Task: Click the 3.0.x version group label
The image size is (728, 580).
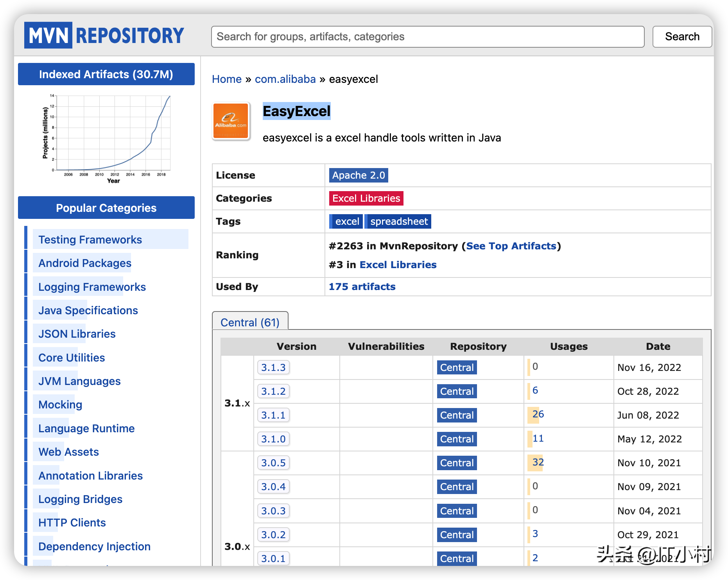Action: coord(237,547)
